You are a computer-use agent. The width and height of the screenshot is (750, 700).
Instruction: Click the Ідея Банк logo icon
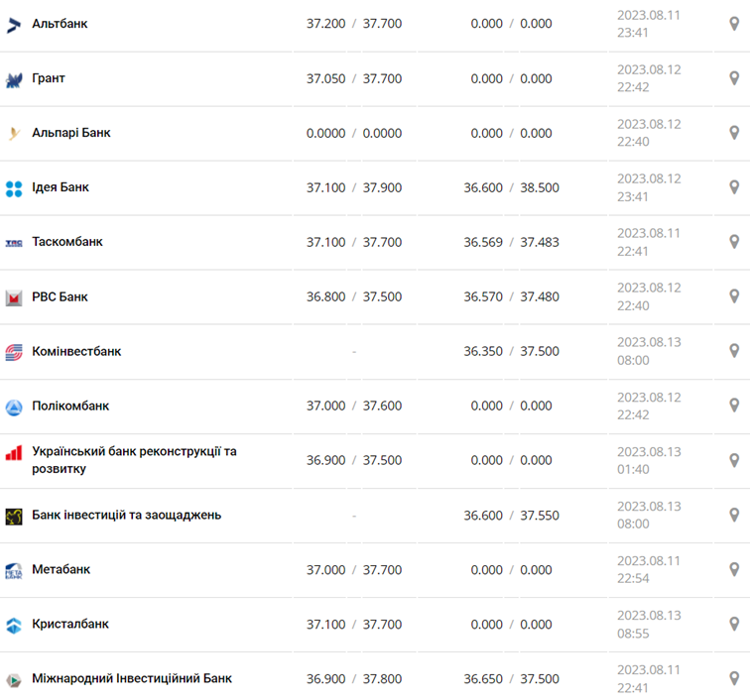14,188
